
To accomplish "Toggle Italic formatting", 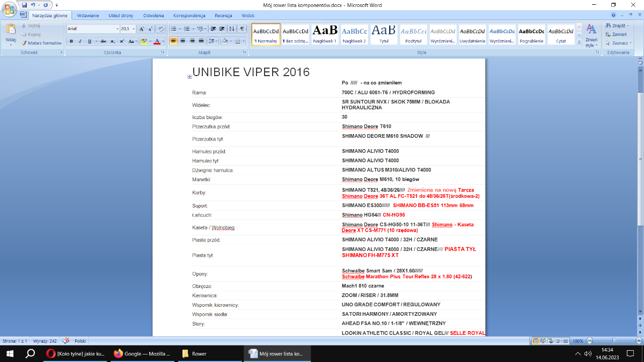I will [80, 41].
